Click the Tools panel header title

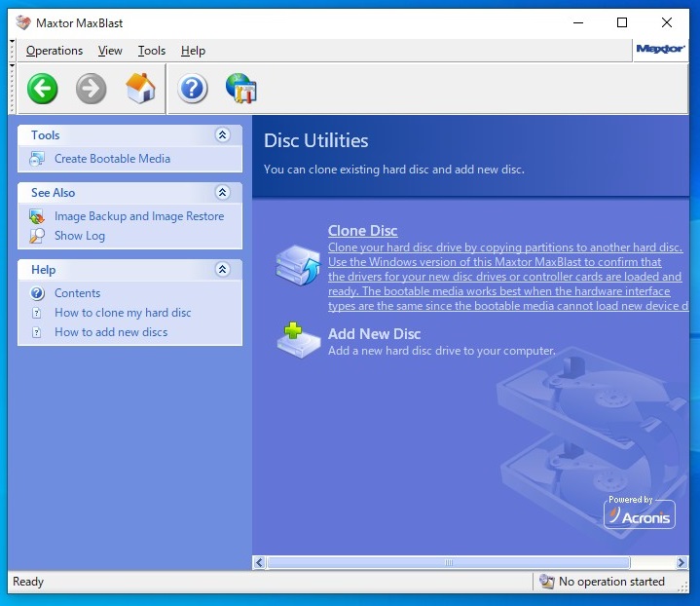[45, 135]
